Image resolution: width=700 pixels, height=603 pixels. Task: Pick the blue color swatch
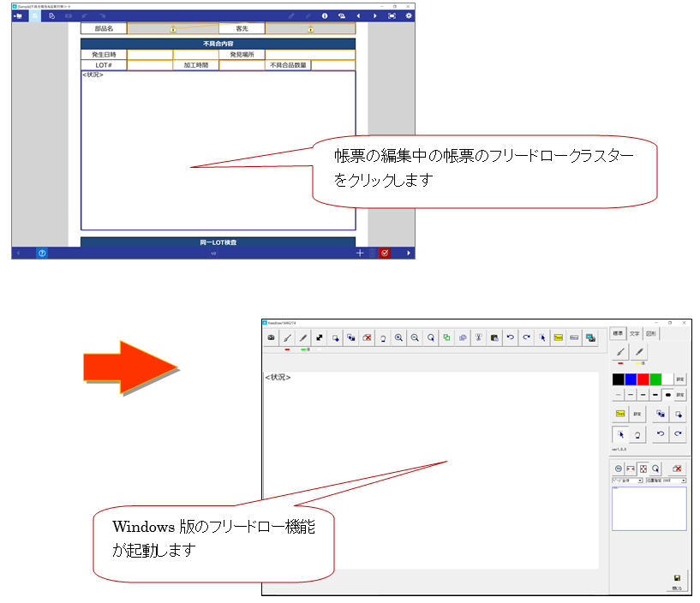click(631, 379)
